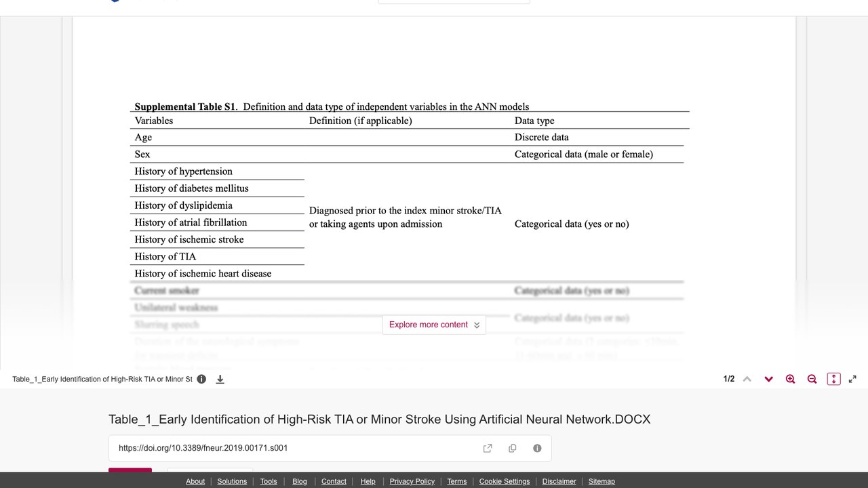
Task: Click the 'Definition (if applicable)' column header
Action: tap(360, 121)
